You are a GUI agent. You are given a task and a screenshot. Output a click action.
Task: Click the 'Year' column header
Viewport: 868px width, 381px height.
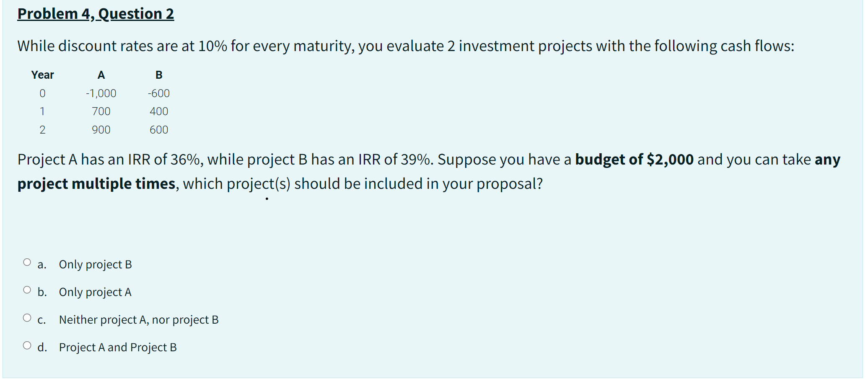[x=42, y=75]
